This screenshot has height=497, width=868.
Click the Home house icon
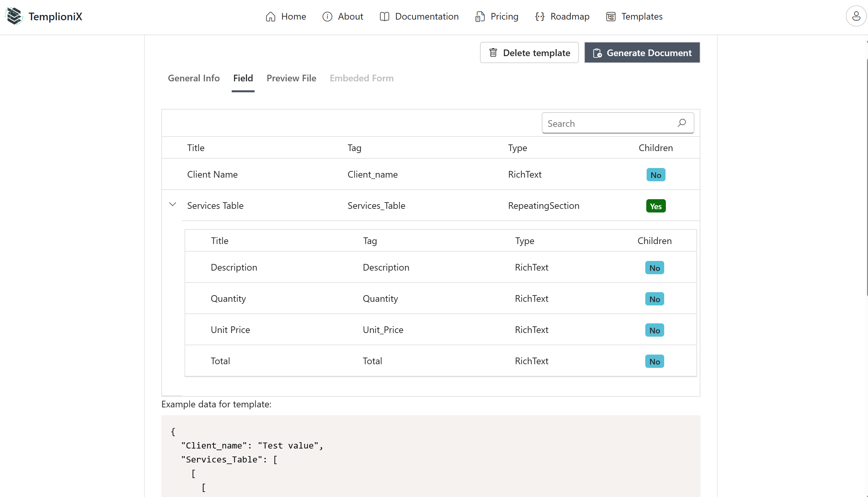point(271,16)
